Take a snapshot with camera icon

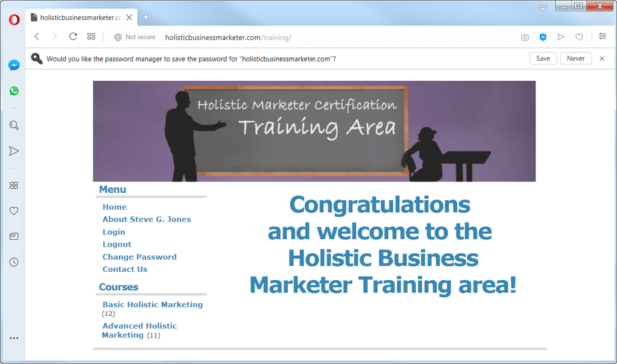click(x=525, y=37)
